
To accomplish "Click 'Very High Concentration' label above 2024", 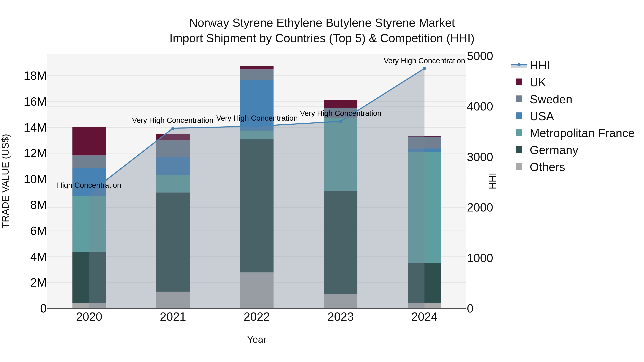I will coord(424,61).
